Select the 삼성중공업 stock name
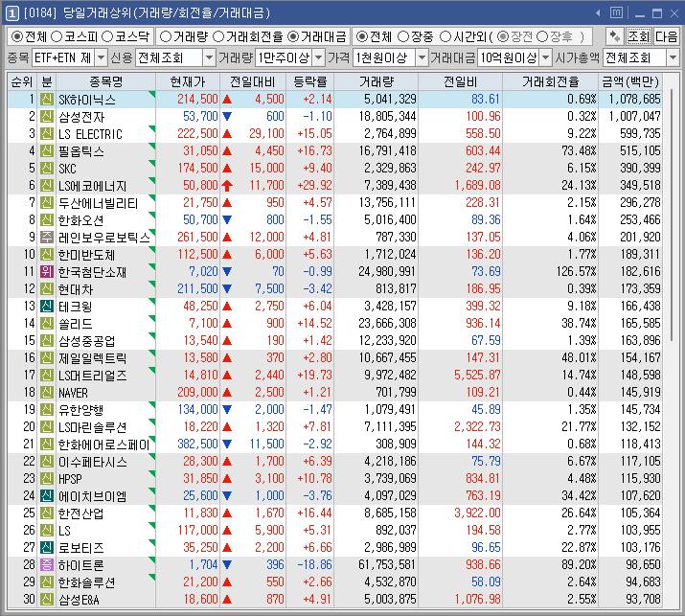 (x=86, y=341)
